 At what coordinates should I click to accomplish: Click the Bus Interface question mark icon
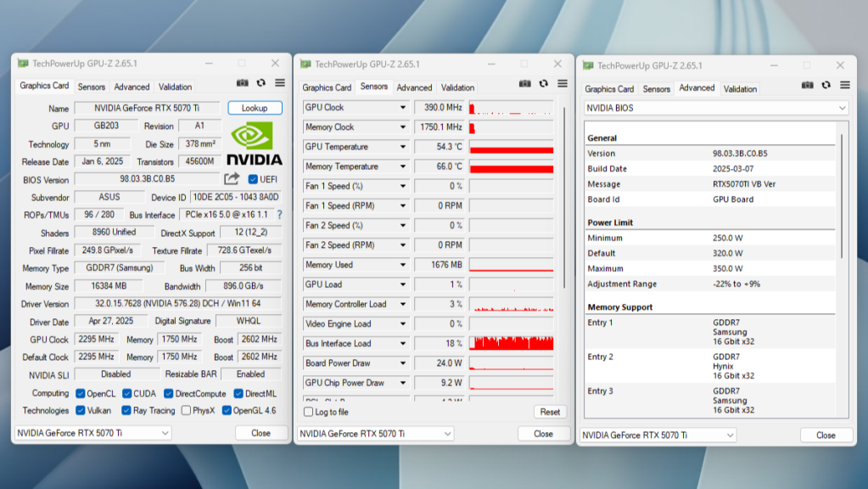pyautogui.click(x=279, y=214)
